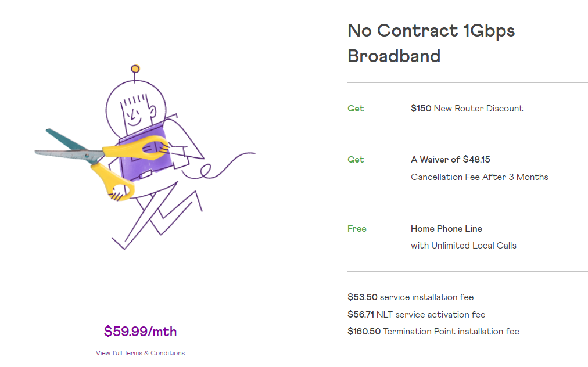
Task: Click the $59.99/mth price text
Action: (x=140, y=332)
